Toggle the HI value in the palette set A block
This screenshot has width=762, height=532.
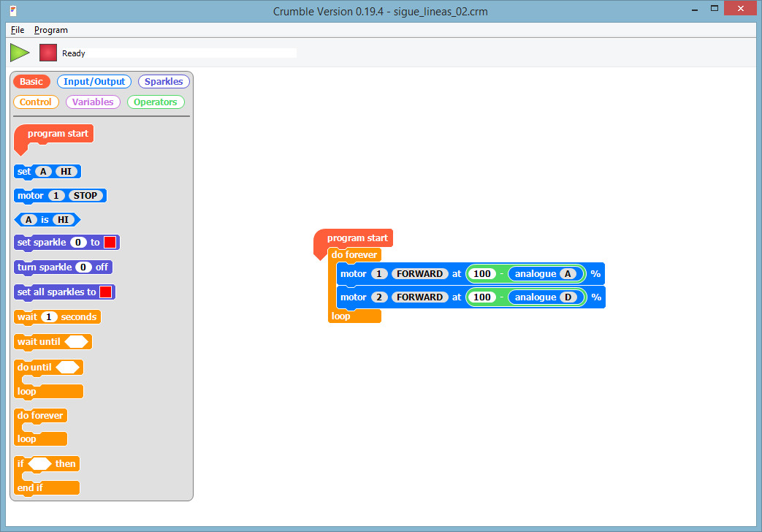(67, 172)
